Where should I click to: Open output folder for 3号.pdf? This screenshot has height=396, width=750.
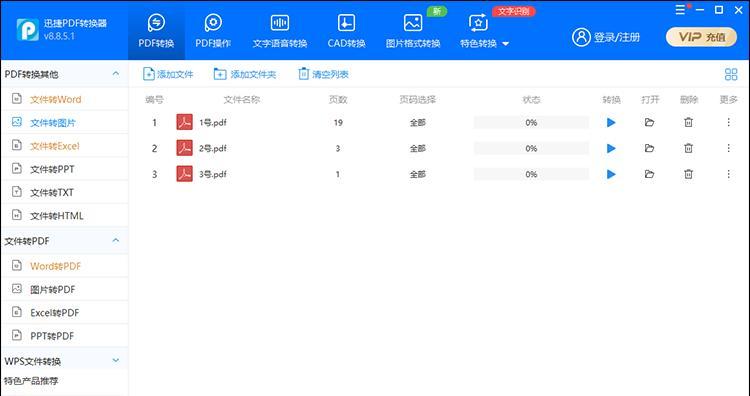[649, 174]
